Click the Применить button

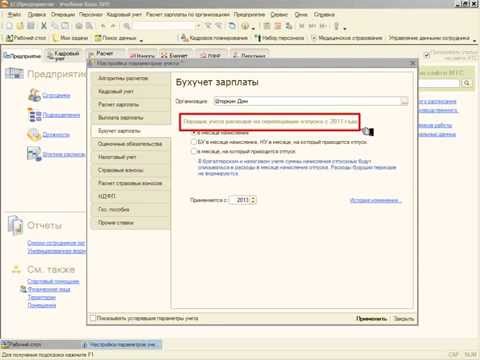pyautogui.click(x=371, y=319)
